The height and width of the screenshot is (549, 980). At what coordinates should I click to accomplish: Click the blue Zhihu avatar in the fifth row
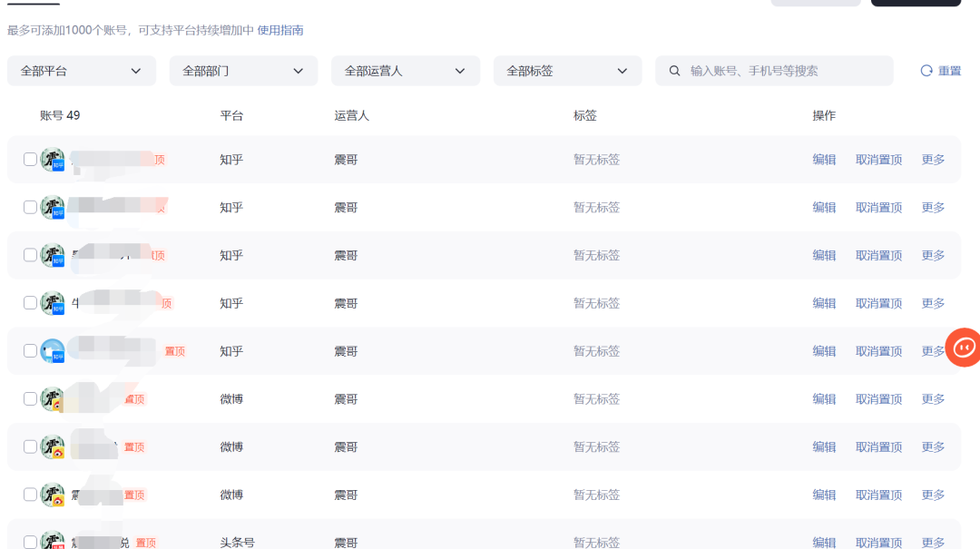52,350
